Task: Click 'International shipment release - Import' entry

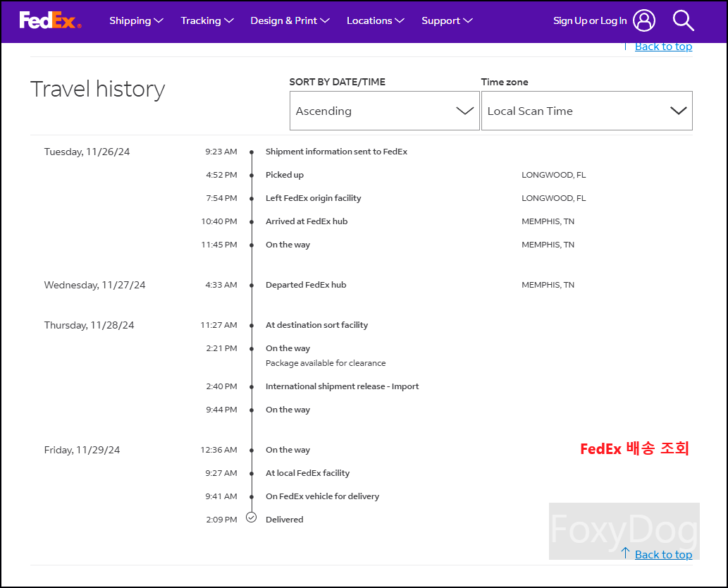Action: [343, 386]
